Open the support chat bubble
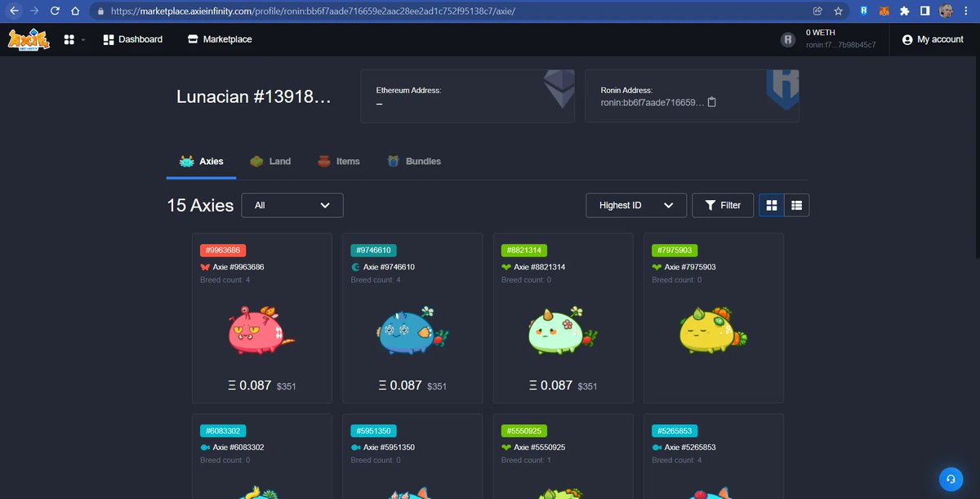The width and height of the screenshot is (980, 499). click(x=951, y=479)
